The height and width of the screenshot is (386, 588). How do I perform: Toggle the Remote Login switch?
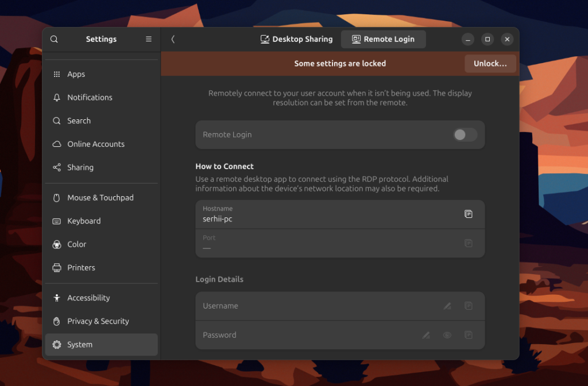(x=465, y=135)
